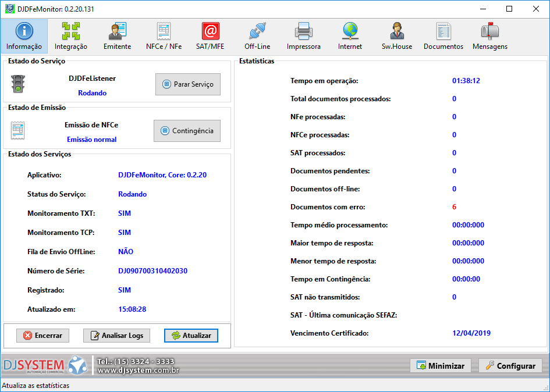This screenshot has width=550, height=392.
Task: Click the certificate expiry date 12/04/2019
Action: pyautogui.click(x=471, y=333)
